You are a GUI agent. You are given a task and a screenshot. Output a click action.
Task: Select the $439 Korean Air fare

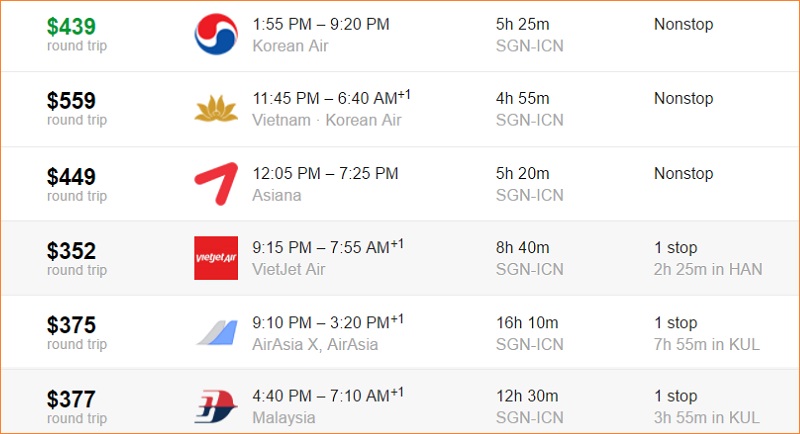(x=71, y=27)
